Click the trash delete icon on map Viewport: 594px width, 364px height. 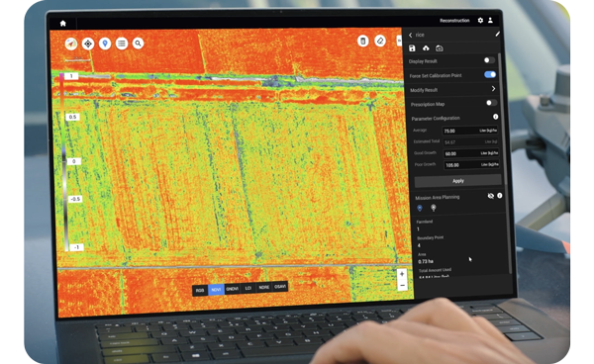(x=363, y=41)
